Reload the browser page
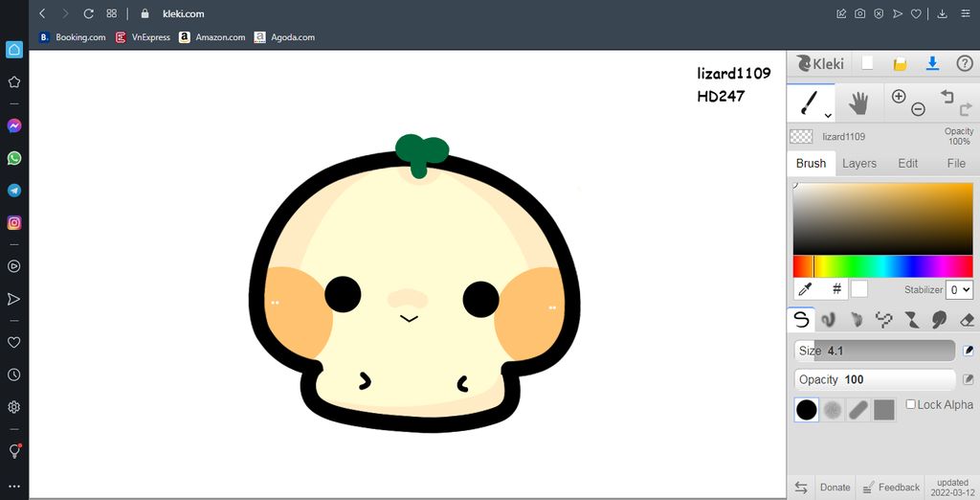This screenshot has height=500, width=980. [x=88, y=13]
